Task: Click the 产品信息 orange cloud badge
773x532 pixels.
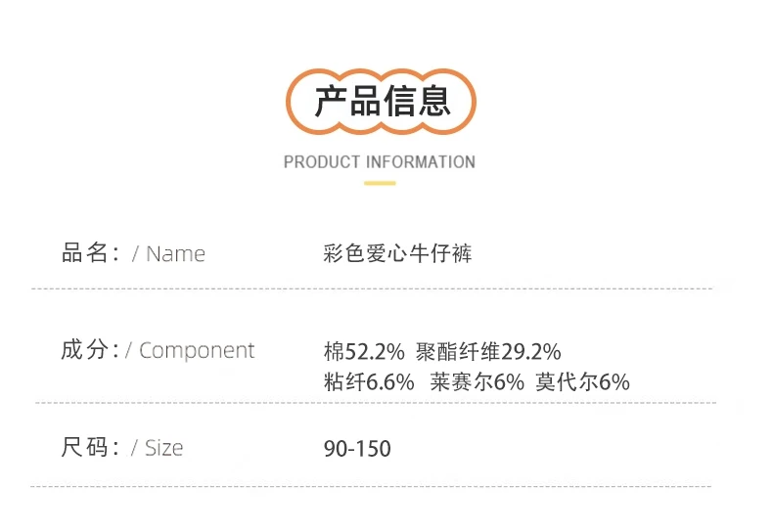Action: tap(381, 102)
